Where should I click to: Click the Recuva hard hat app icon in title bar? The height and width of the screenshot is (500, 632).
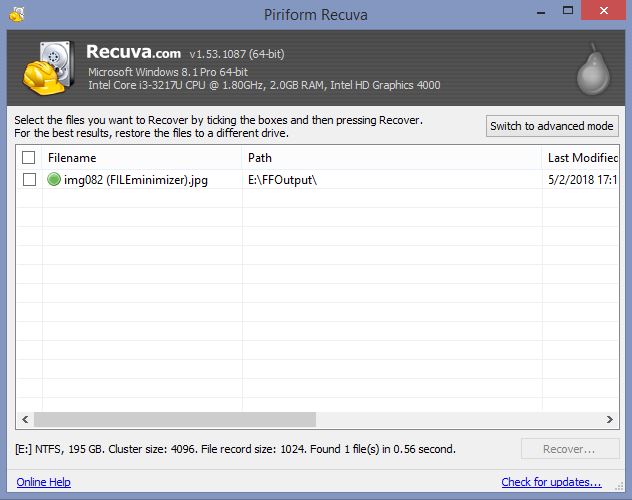pyautogui.click(x=17, y=14)
